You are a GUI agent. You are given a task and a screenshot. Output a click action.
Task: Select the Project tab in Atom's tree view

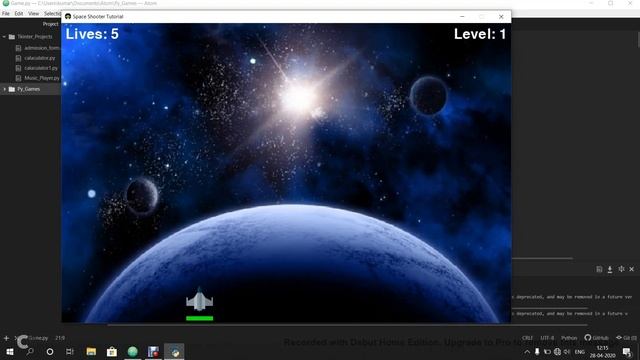[51, 24]
